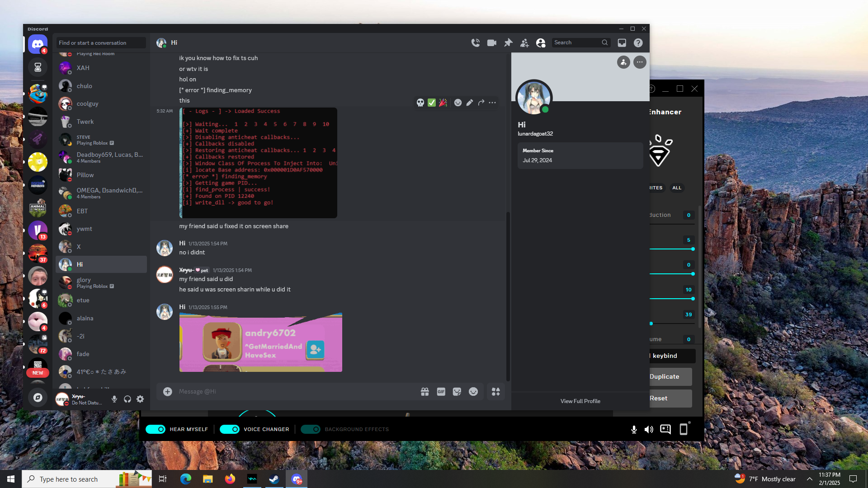The image size is (868, 488).
Task: Toggle the Hear Myself switch
Action: click(x=156, y=429)
